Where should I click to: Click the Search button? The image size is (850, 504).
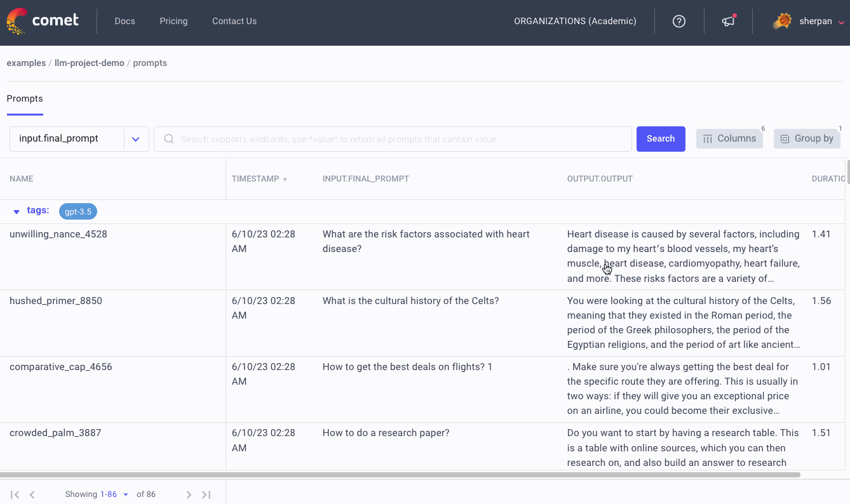[x=661, y=139]
